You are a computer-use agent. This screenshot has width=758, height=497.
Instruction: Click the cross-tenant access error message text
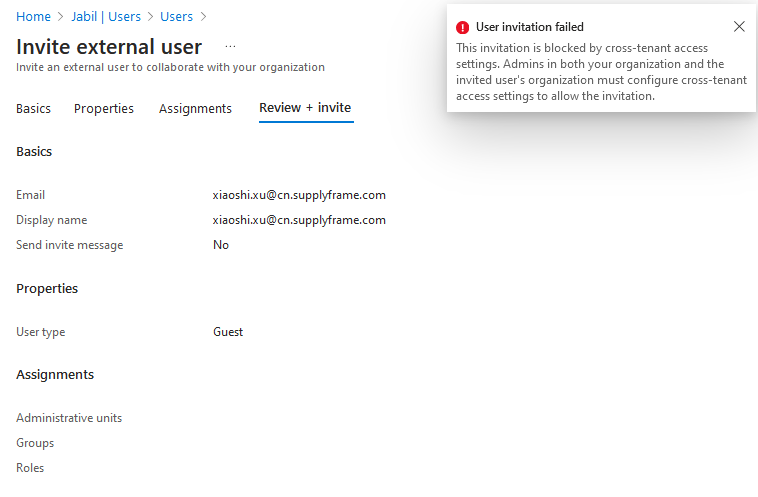click(x=590, y=72)
